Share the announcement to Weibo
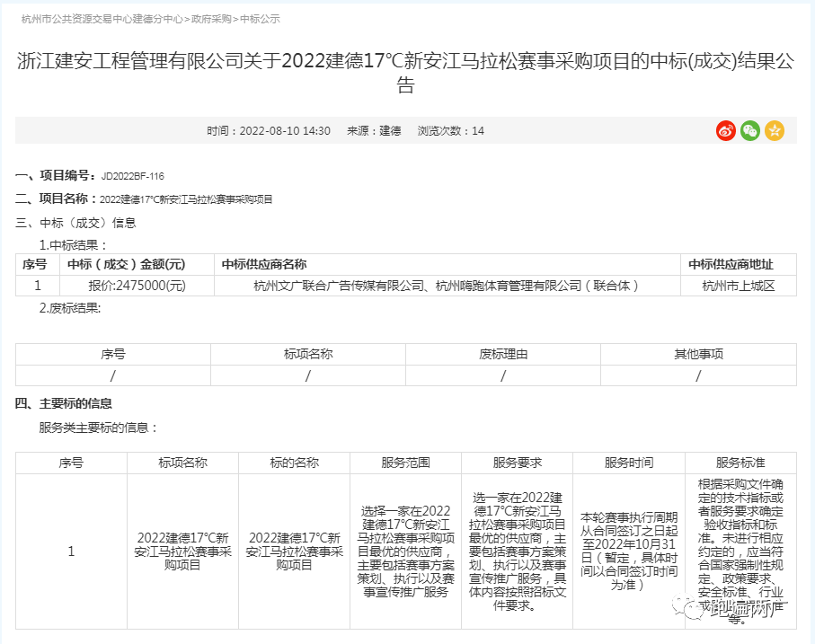The image size is (815, 644). (726, 131)
